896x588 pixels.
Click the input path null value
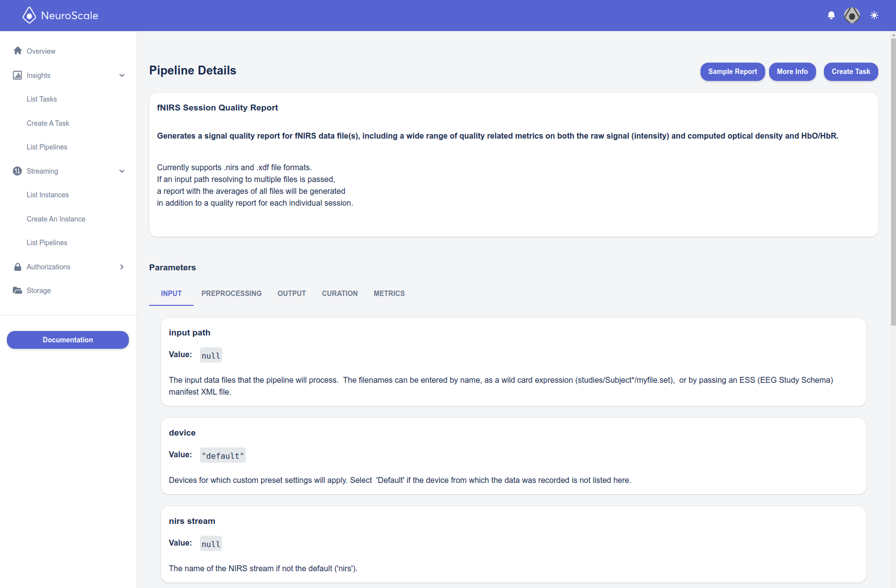pos(211,356)
